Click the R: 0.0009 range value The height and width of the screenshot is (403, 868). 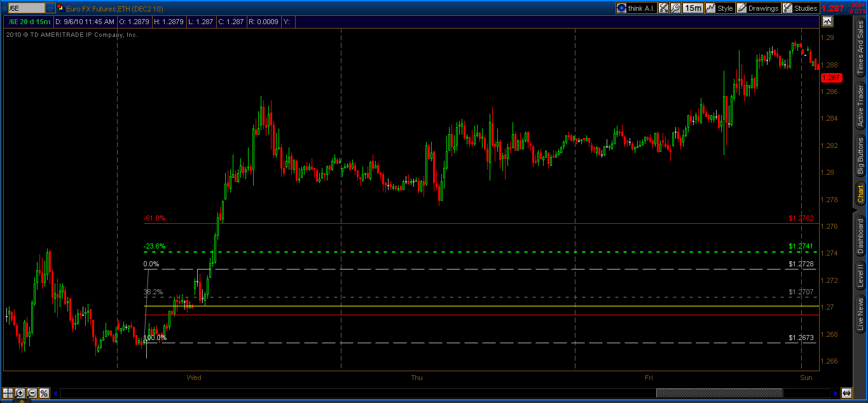(263, 22)
